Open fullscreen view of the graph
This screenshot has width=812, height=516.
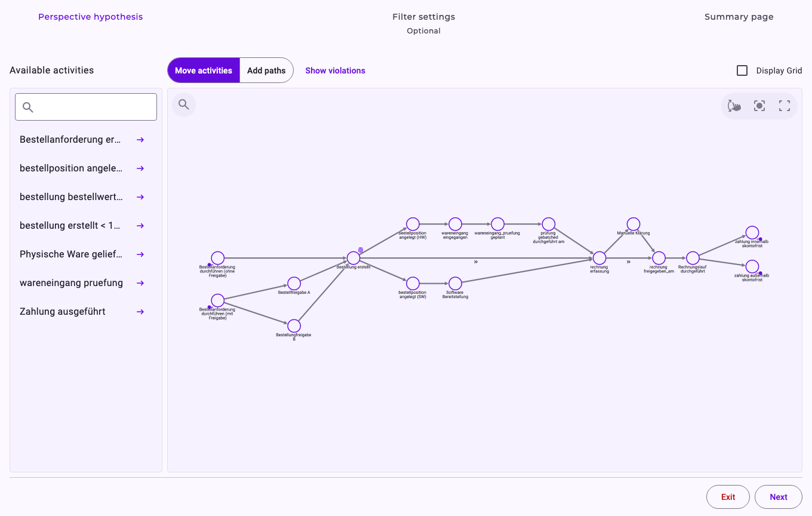click(785, 106)
